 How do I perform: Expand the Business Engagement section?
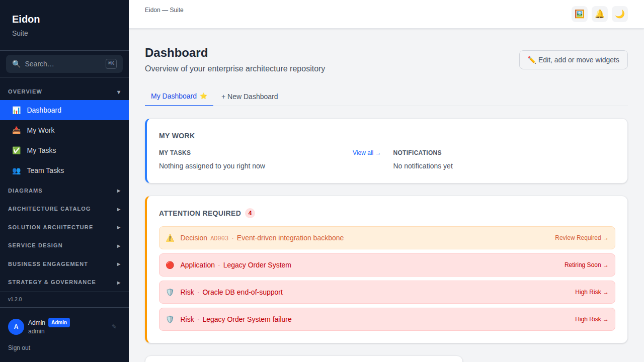click(x=64, y=264)
